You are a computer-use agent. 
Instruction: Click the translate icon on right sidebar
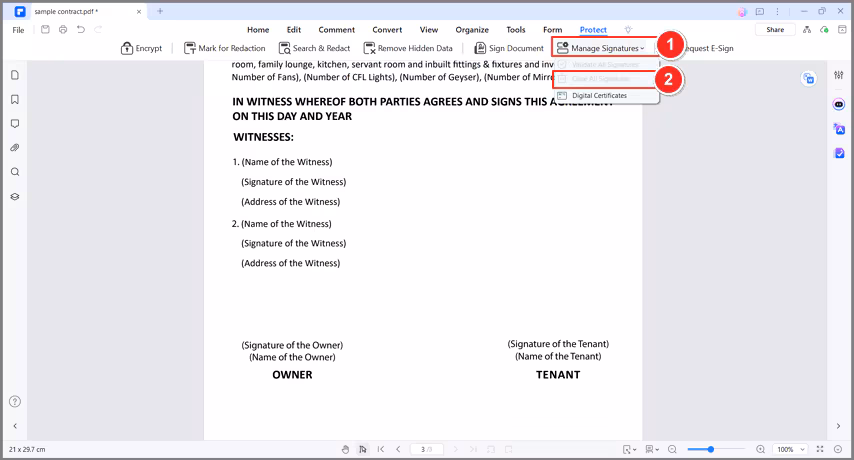pyautogui.click(x=839, y=129)
